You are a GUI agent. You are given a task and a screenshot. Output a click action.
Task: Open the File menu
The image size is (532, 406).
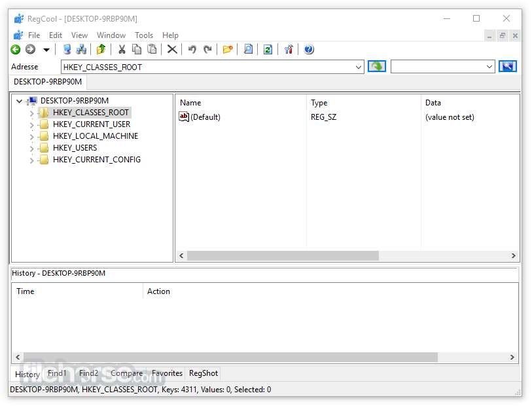pyautogui.click(x=34, y=35)
